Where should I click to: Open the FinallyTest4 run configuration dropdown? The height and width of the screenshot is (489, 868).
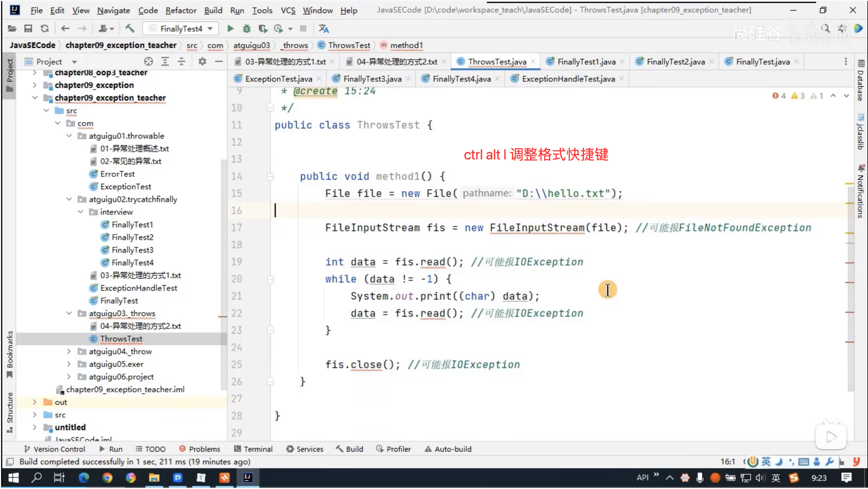tap(181, 29)
